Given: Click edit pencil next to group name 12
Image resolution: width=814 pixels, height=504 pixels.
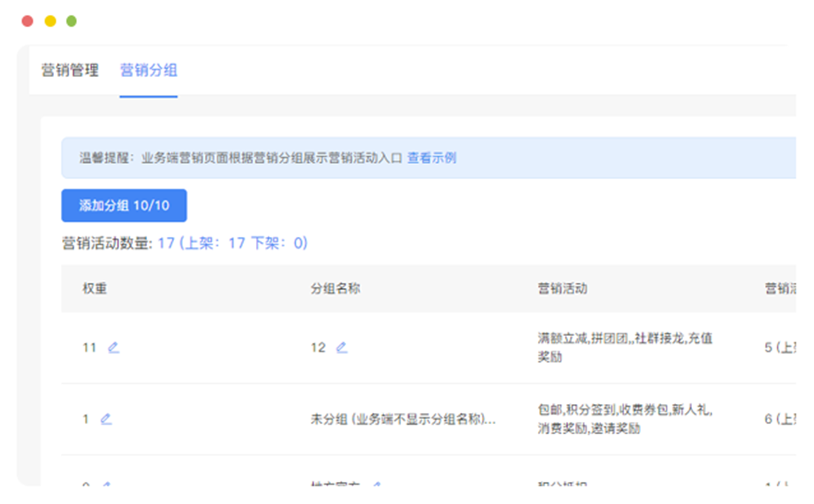Looking at the screenshot, I should [342, 348].
